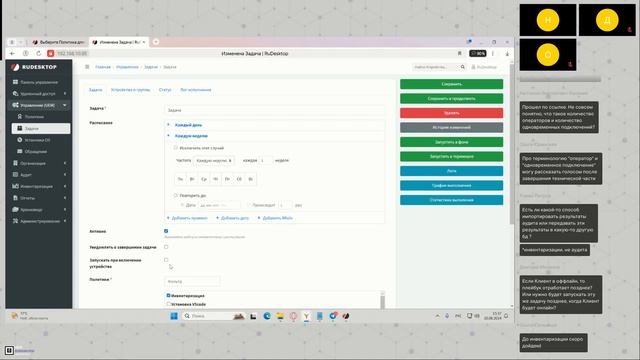The height and width of the screenshot is (360, 640).
Task: Click the policies Фильтр input field
Action: pyautogui.click(x=192, y=281)
